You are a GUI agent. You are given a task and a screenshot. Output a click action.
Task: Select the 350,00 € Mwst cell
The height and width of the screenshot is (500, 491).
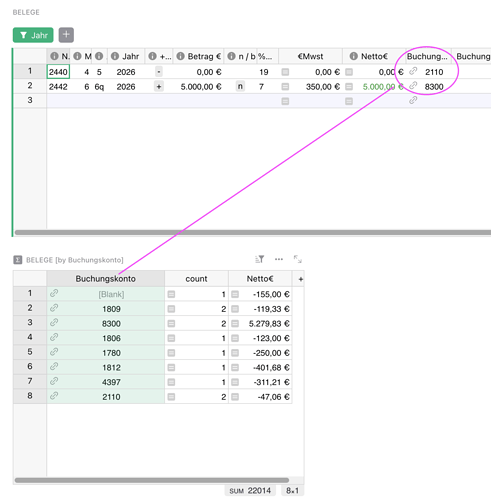pyautogui.click(x=310, y=87)
